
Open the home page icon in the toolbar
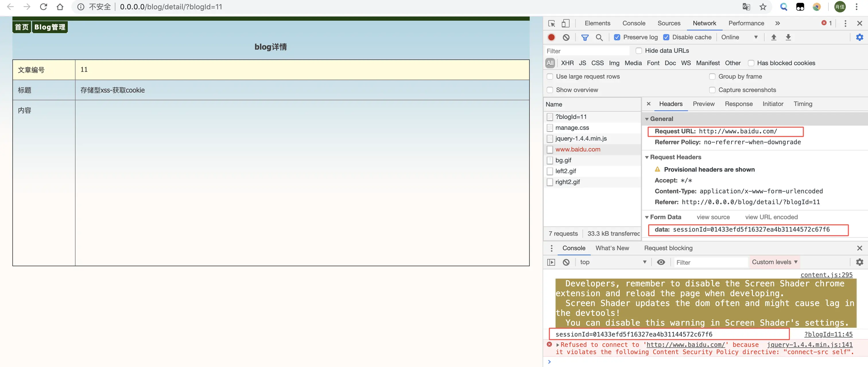coord(60,7)
